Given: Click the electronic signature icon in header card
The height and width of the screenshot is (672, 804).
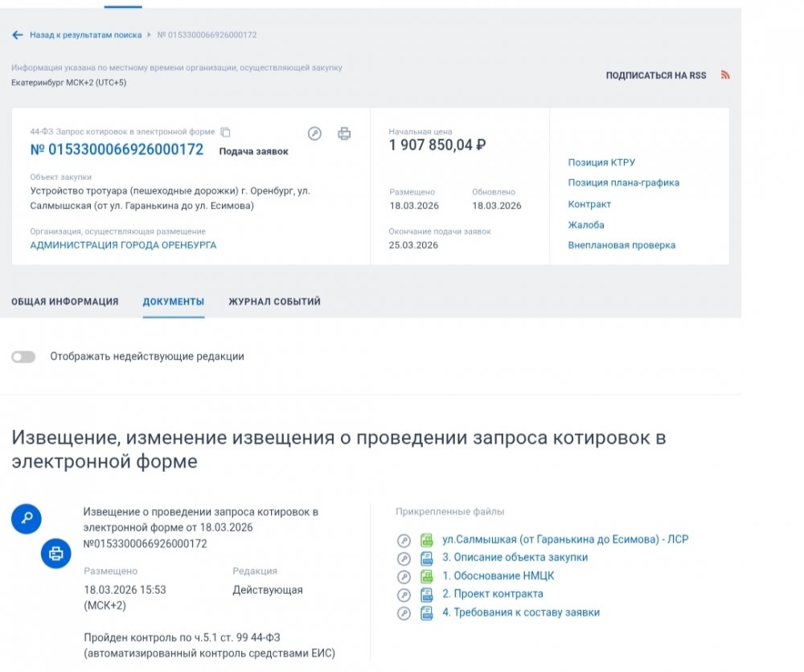Looking at the screenshot, I should 314,133.
